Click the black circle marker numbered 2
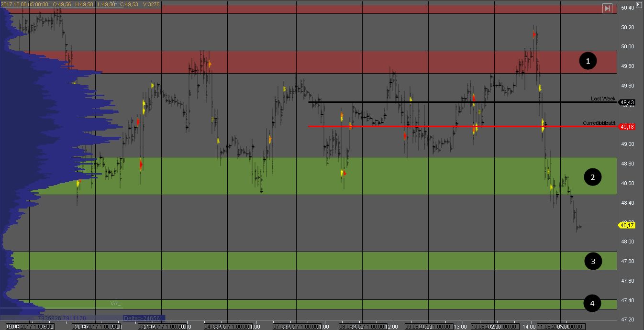Screen dimensions: 644x330 (x=592, y=177)
